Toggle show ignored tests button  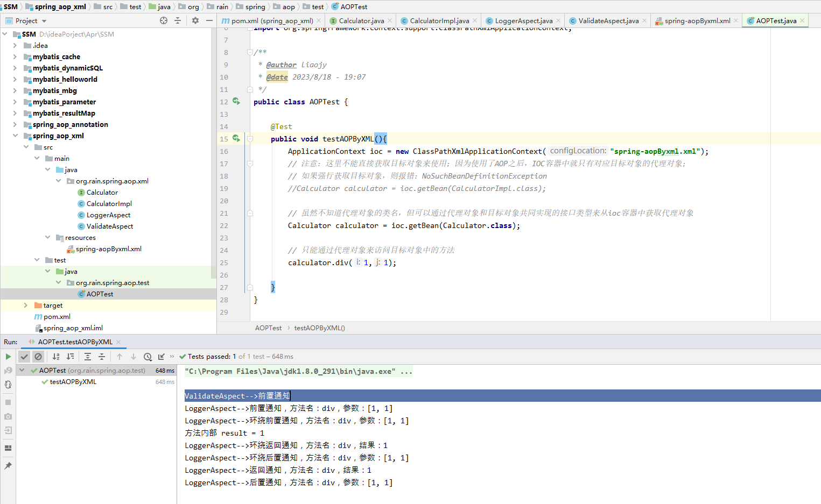[x=38, y=357]
